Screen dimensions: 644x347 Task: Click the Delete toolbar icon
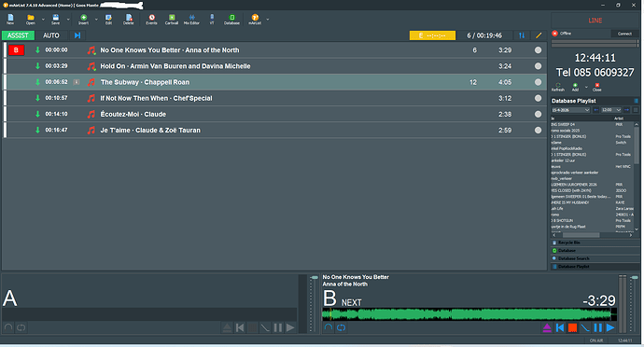tap(129, 19)
